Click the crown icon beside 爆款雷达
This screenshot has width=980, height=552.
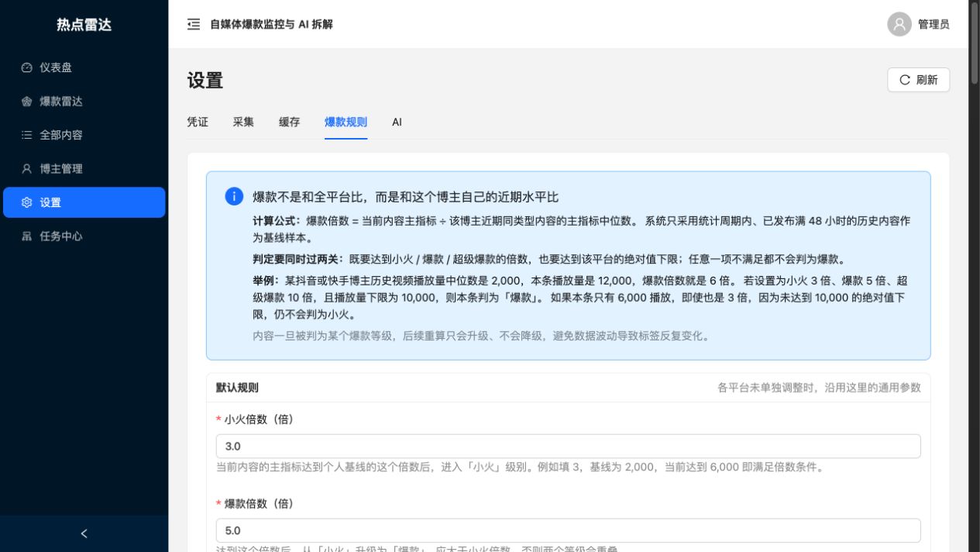point(27,102)
